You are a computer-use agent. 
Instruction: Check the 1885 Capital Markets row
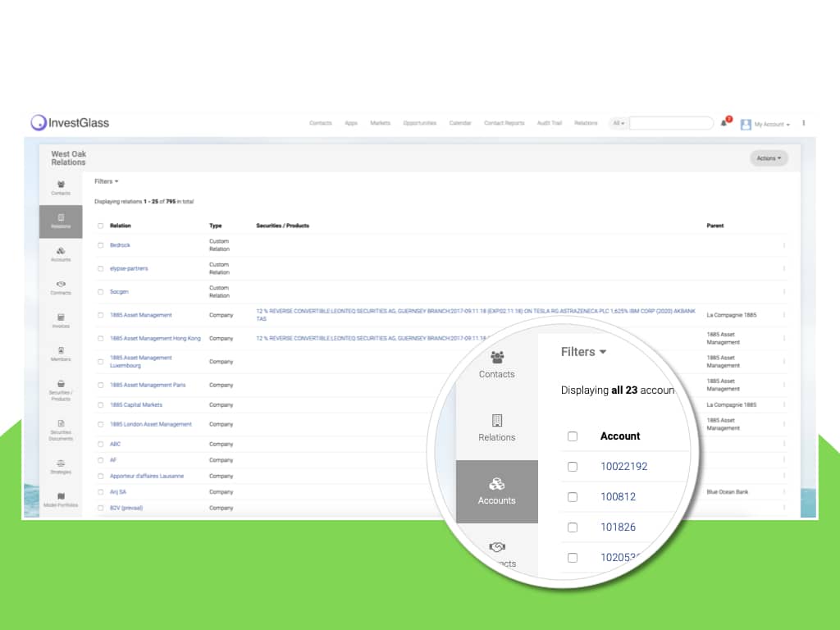(x=100, y=405)
